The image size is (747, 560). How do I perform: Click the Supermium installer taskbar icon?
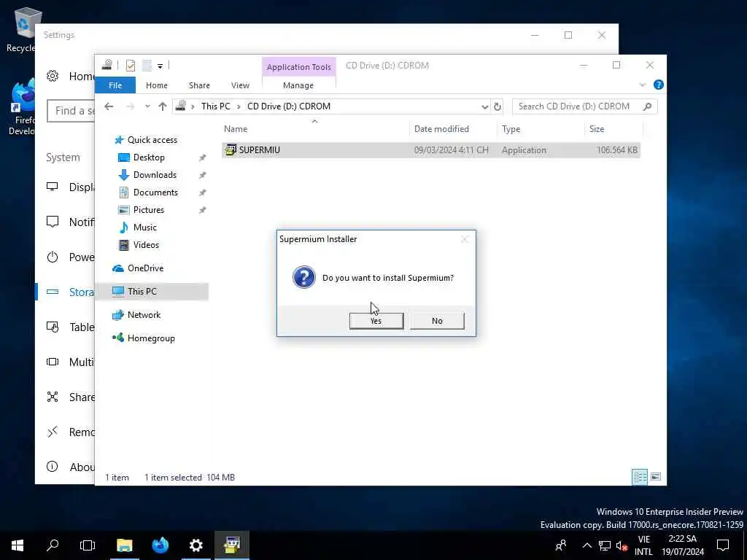pos(232,545)
